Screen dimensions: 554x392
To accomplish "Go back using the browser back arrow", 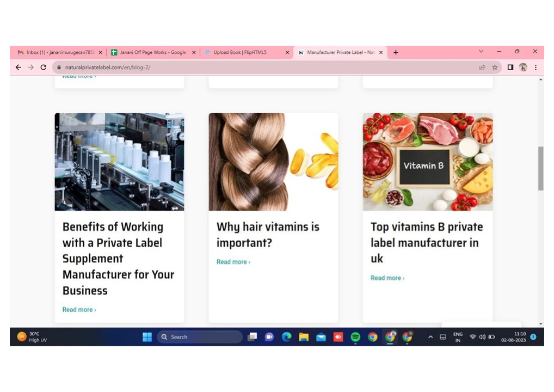I will (19, 67).
